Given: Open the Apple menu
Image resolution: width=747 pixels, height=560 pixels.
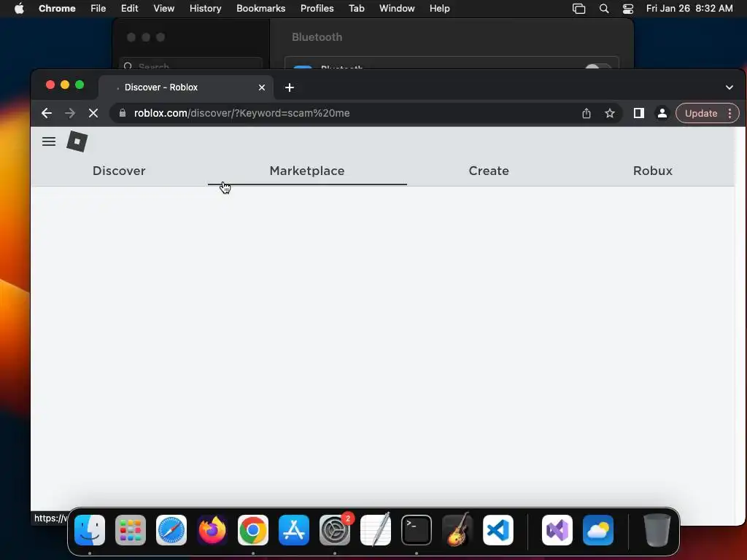Looking at the screenshot, I should [19, 9].
